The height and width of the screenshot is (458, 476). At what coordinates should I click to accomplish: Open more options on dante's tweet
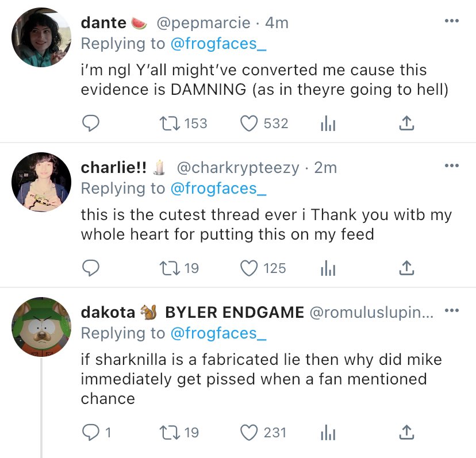pos(452,22)
